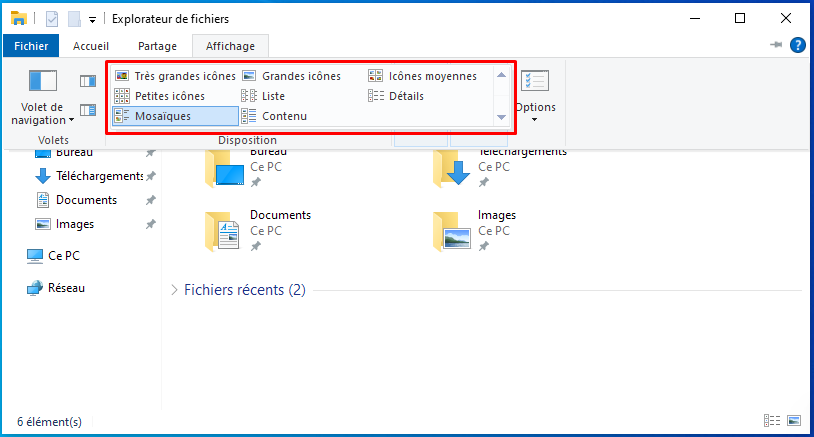Screen dimensions: 814x437
Task: Select the Liste layout option
Action: click(263, 96)
